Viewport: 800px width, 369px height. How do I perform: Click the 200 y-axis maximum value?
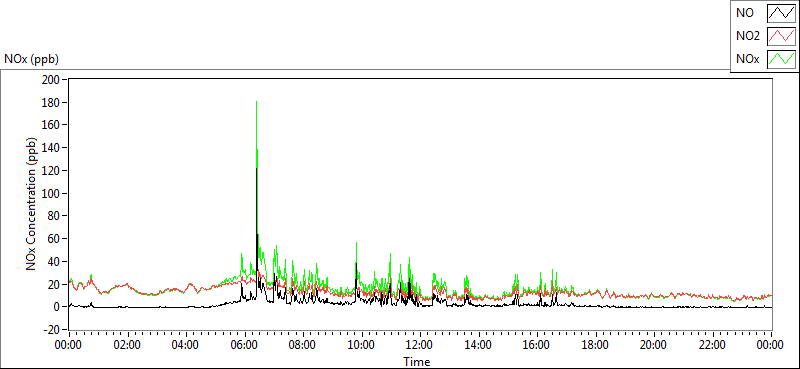point(52,80)
